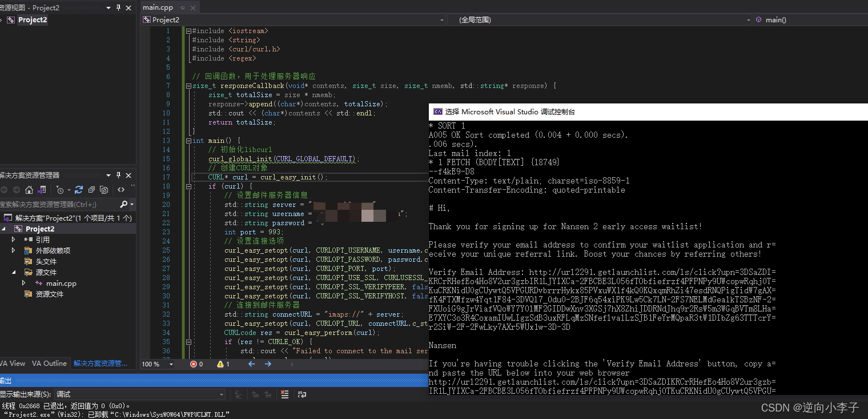The width and height of the screenshot is (868, 419).
Task: Click the switch views icon in Solution Explorer
Action: click(42, 190)
